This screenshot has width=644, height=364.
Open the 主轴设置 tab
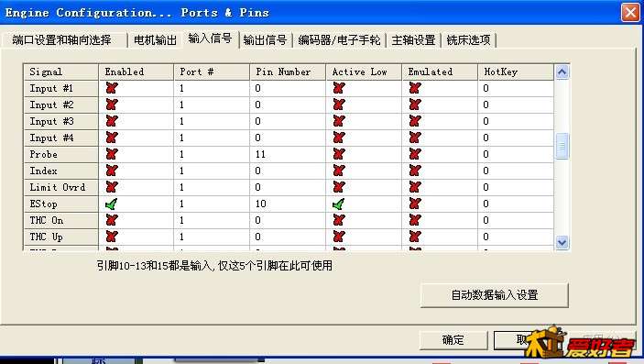pos(413,40)
